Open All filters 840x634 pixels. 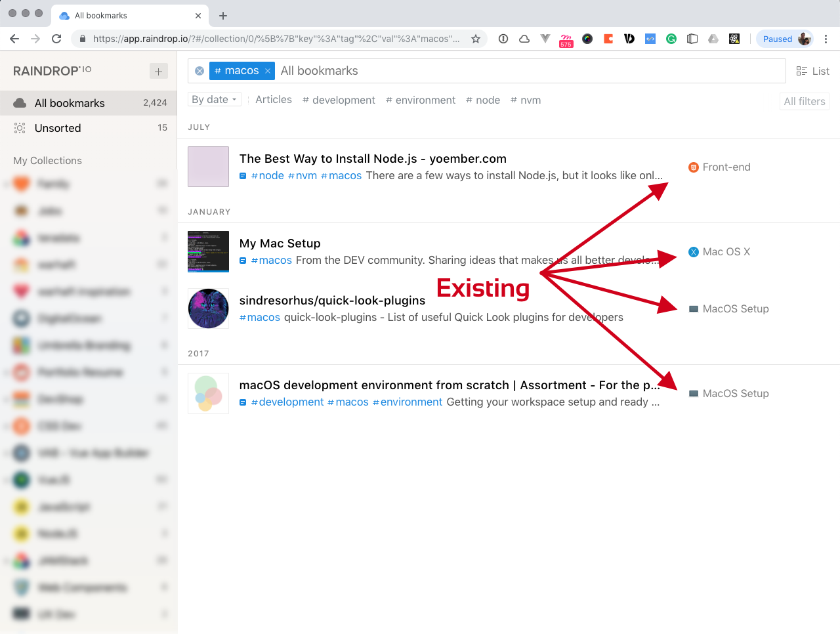click(805, 101)
